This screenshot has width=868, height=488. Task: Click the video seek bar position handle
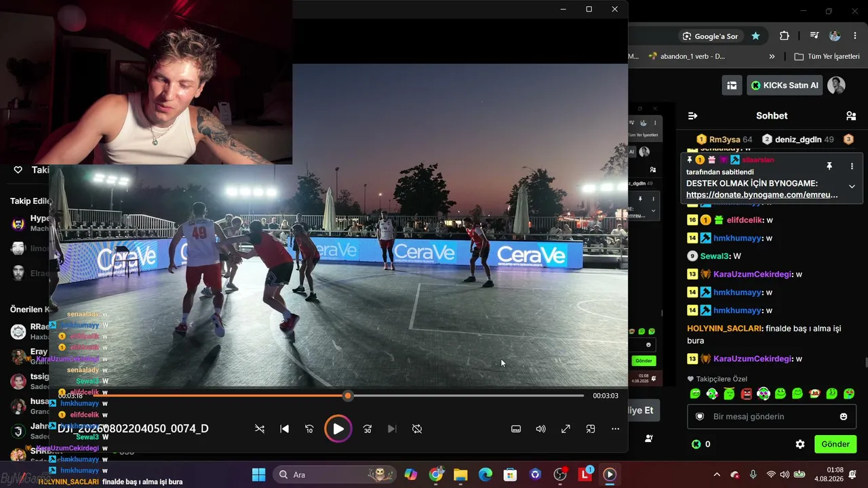pos(348,396)
